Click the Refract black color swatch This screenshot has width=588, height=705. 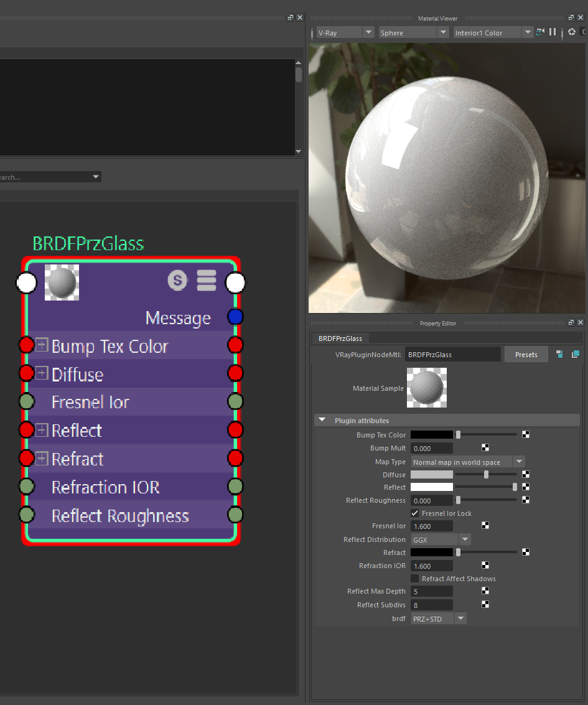(432, 552)
